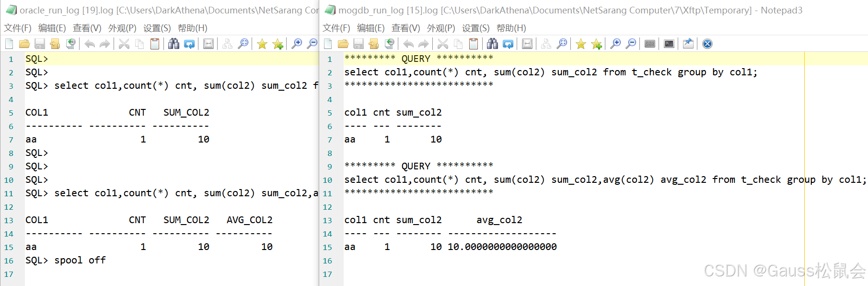Open 文件(F) menu in oracle_run_log window
Image resolution: width=868 pixels, height=286 pixels.
tap(18, 28)
